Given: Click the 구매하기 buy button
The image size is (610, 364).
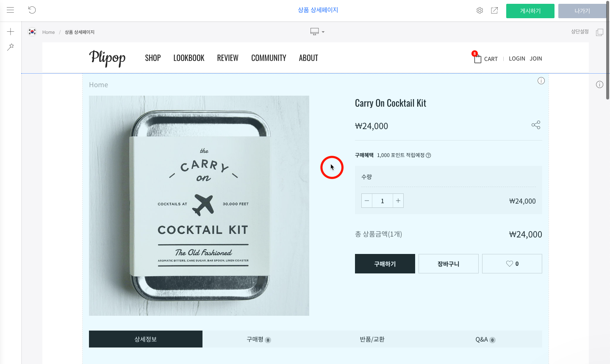Looking at the screenshot, I should coord(385,264).
